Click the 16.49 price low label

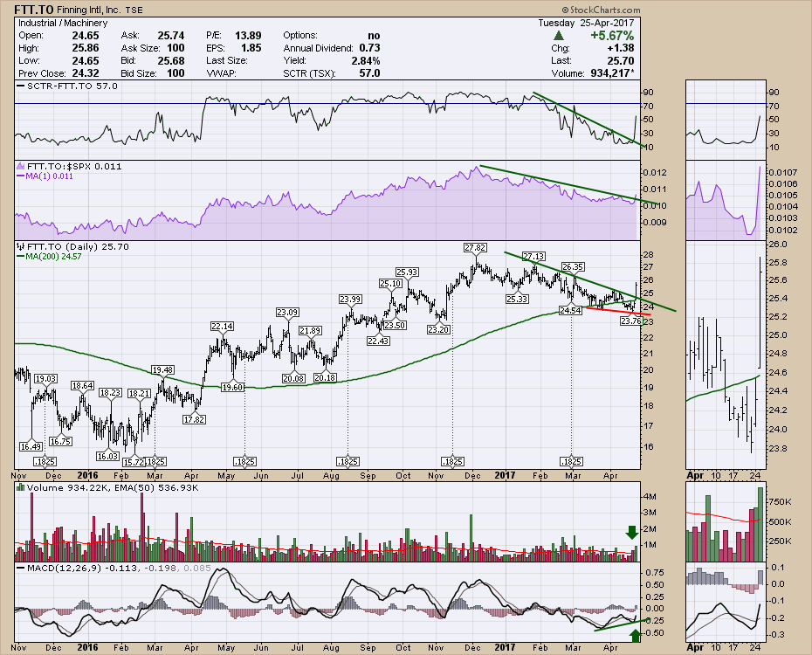click(31, 447)
